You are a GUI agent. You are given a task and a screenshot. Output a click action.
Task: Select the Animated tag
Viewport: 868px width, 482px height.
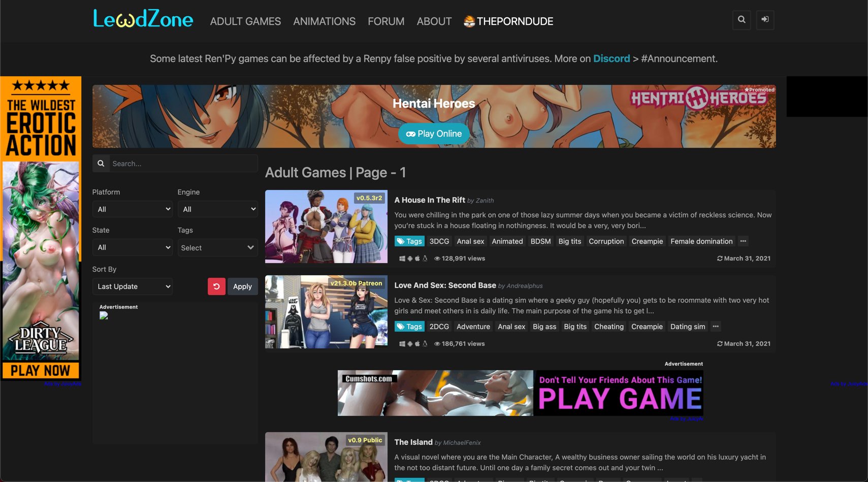(507, 241)
